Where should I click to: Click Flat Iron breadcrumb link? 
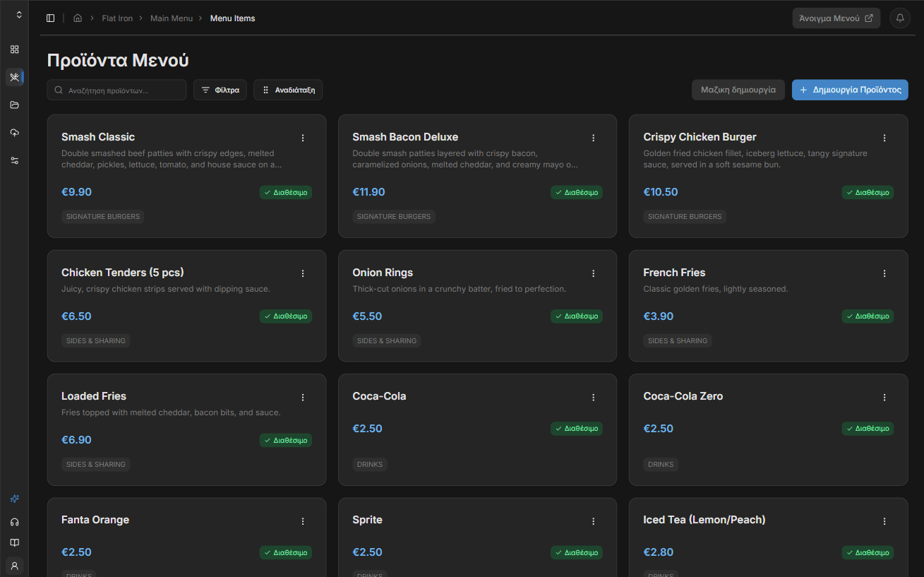click(117, 18)
